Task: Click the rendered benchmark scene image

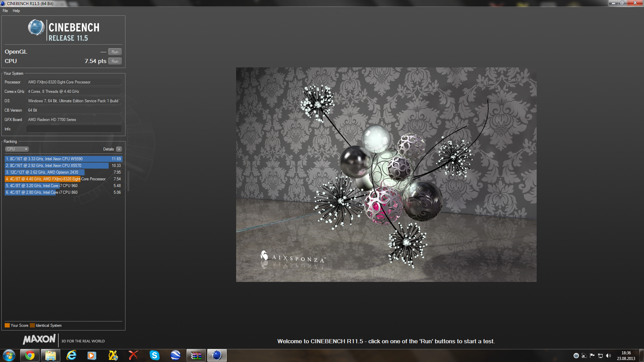Action: click(x=386, y=175)
